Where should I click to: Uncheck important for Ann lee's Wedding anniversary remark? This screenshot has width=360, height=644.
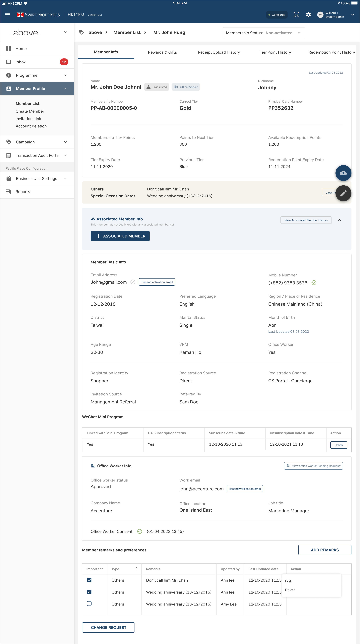tap(89, 592)
